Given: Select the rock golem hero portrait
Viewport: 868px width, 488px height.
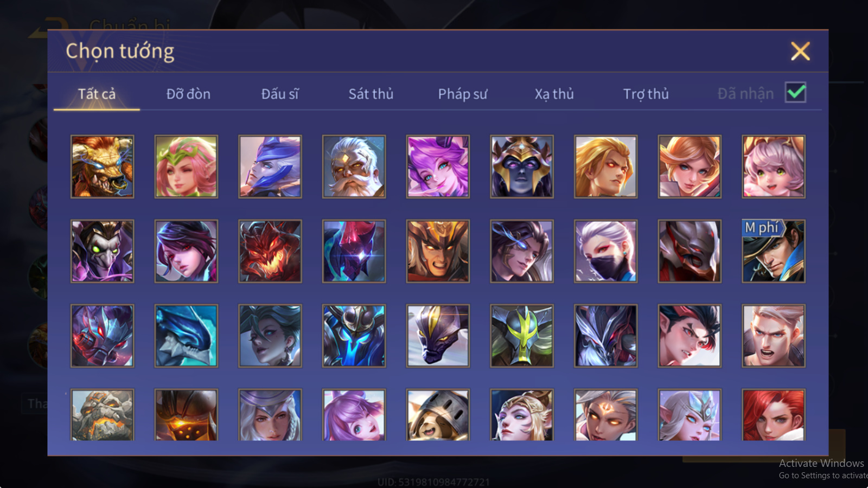Looking at the screenshot, I should [x=102, y=415].
